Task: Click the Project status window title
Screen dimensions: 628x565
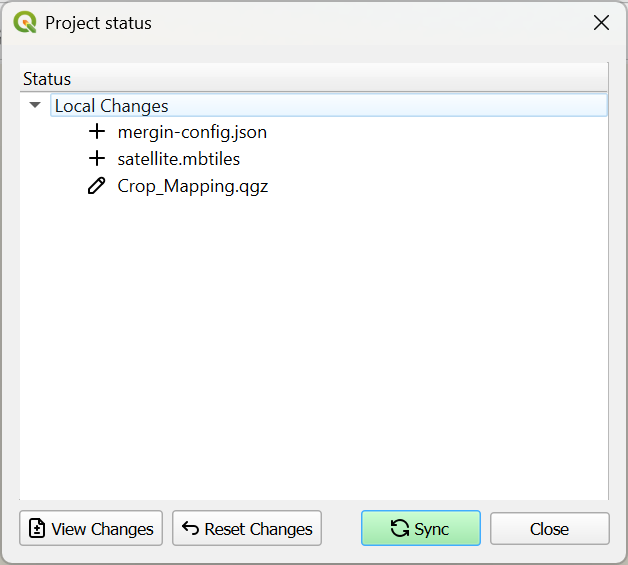Action: click(98, 23)
